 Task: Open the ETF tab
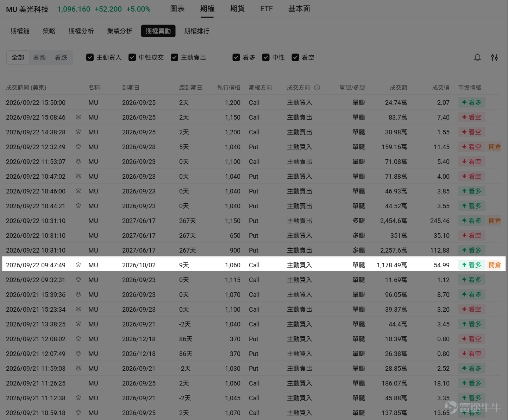pos(266,9)
